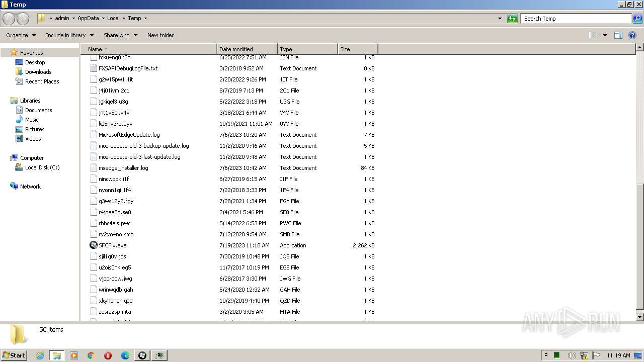
Task: Click the search magnifier icon
Action: pyautogui.click(x=637, y=19)
